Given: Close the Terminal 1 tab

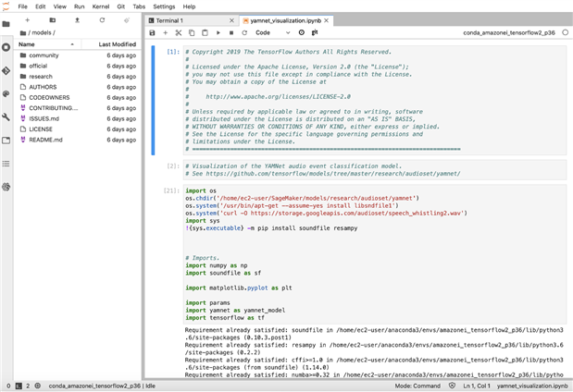Looking at the screenshot, I should click(231, 21).
